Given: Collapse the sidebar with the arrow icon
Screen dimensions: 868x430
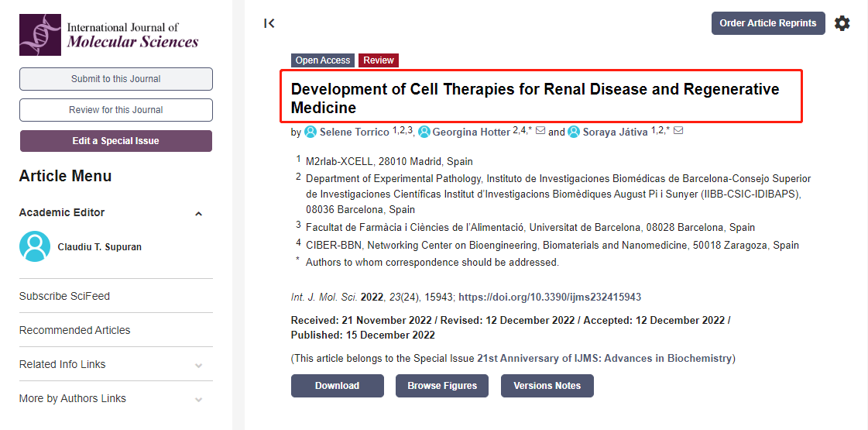Looking at the screenshot, I should coord(269,23).
